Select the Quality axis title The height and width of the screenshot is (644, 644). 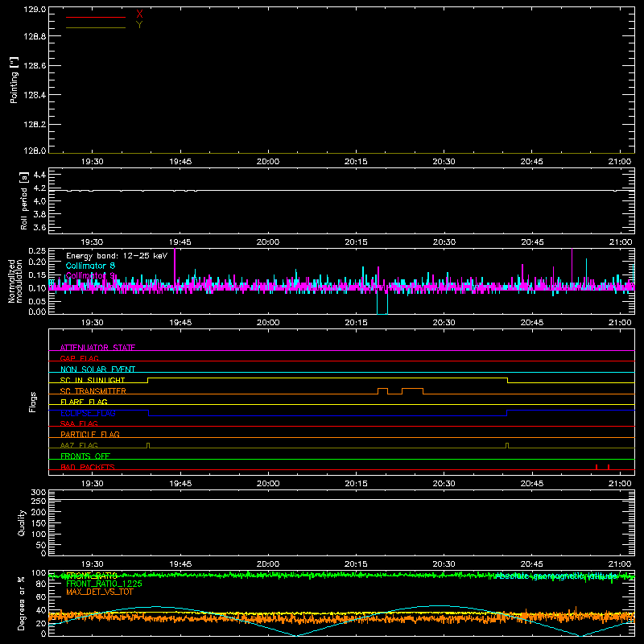[22, 522]
